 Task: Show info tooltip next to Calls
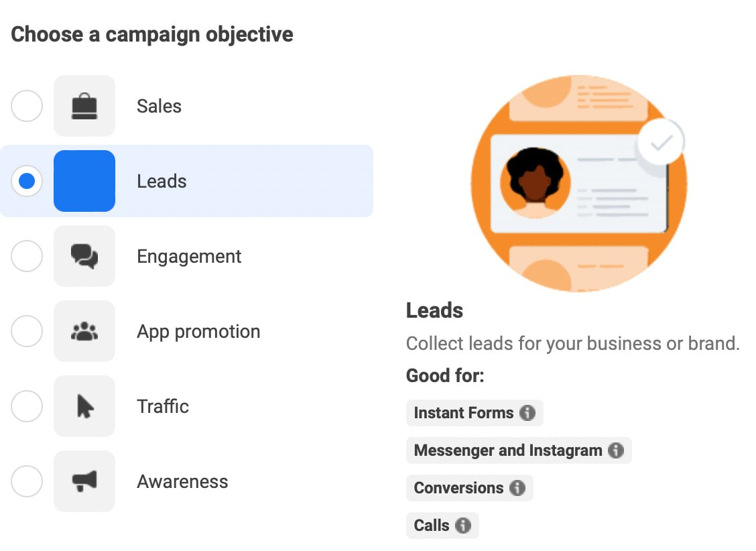tap(463, 526)
